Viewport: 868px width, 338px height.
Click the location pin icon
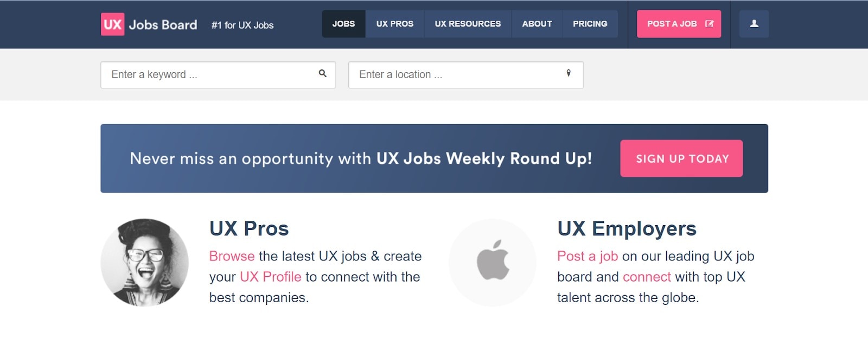click(569, 73)
